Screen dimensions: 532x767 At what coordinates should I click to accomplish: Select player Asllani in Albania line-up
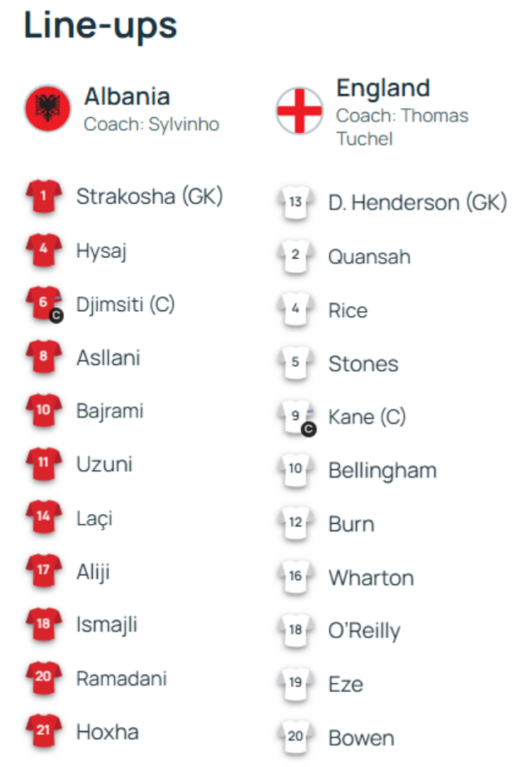point(108,358)
